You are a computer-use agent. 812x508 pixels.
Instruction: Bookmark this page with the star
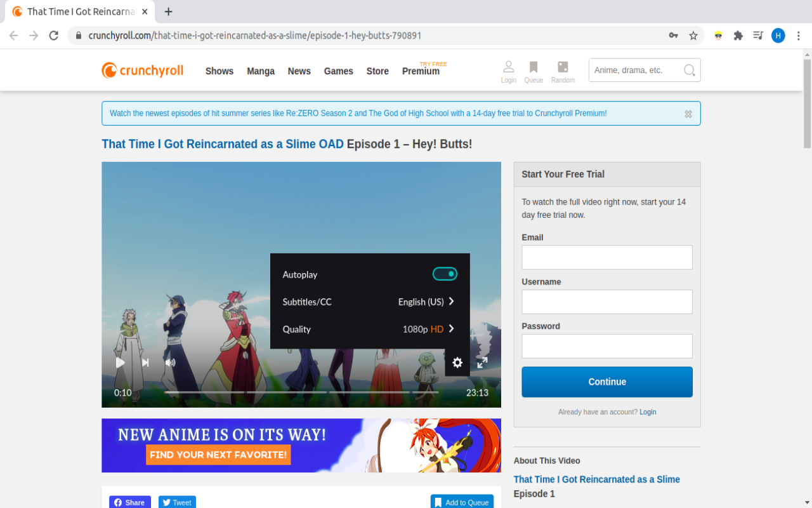693,36
